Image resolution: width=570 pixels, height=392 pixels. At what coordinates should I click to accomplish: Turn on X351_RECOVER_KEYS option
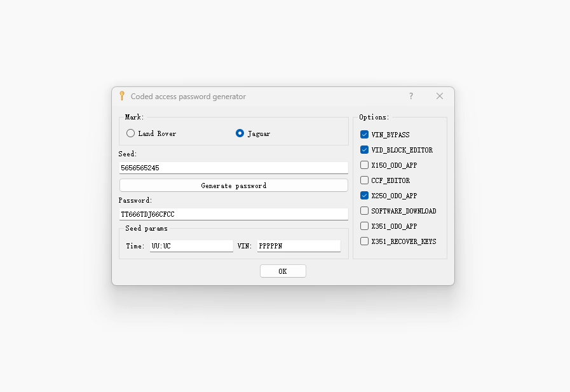pyautogui.click(x=365, y=241)
